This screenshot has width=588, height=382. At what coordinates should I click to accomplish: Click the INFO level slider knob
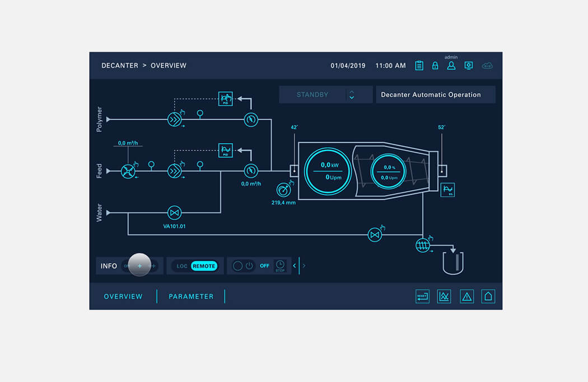pos(139,265)
